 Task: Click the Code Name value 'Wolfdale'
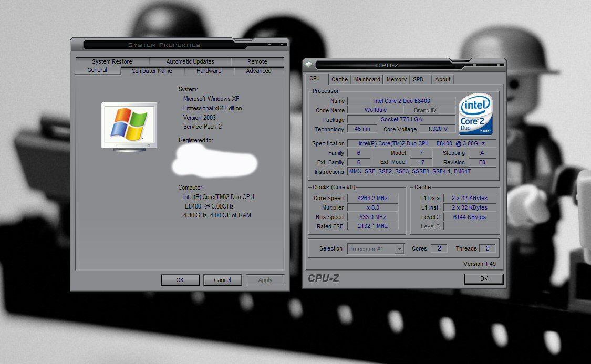click(376, 110)
